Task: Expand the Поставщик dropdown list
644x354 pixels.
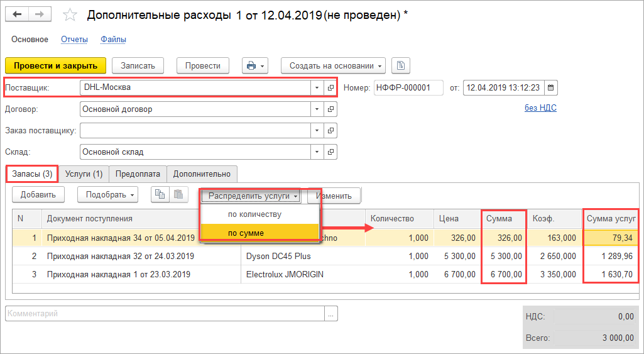Action: tap(317, 88)
